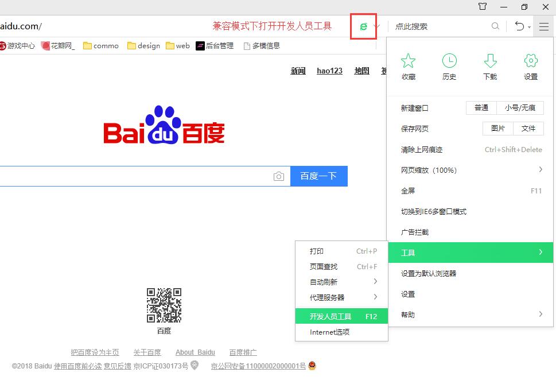The height and width of the screenshot is (392, 556).
Task: Expand 代理服务器 submenu
Action: pos(342,298)
